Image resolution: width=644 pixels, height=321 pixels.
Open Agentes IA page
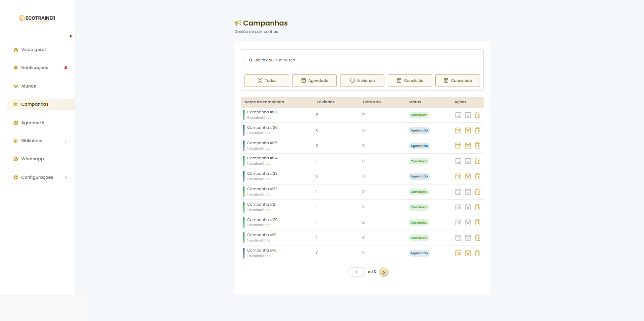(x=33, y=123)
